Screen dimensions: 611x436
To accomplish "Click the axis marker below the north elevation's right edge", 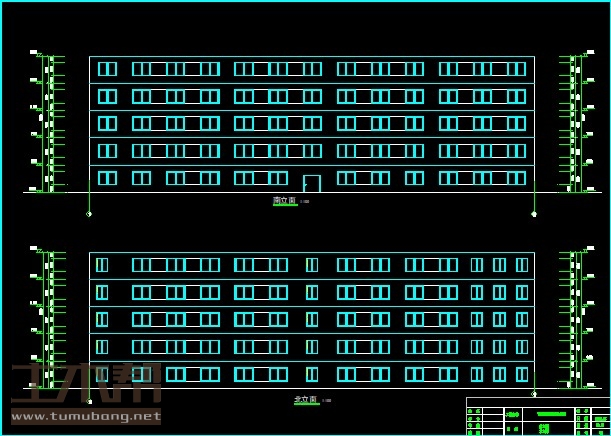I will point(534,395).
